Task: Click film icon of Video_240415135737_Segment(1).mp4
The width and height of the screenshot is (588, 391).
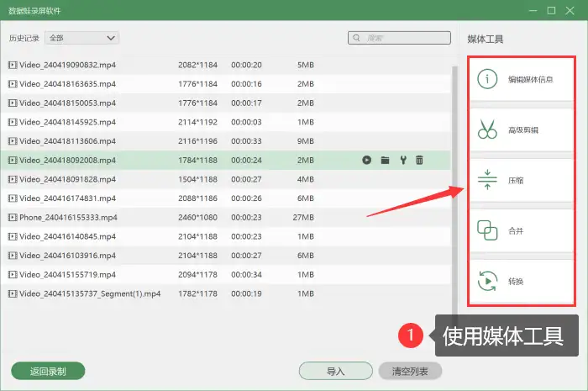Action: point(13,293)
